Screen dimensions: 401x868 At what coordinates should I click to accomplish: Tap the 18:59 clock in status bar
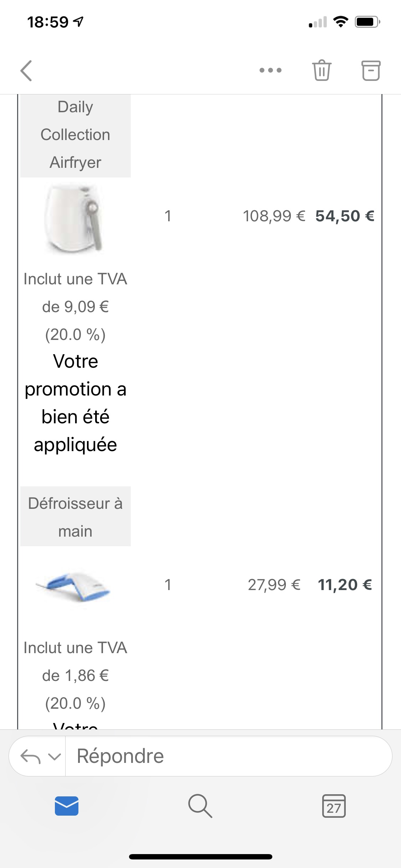click(48, 22)
